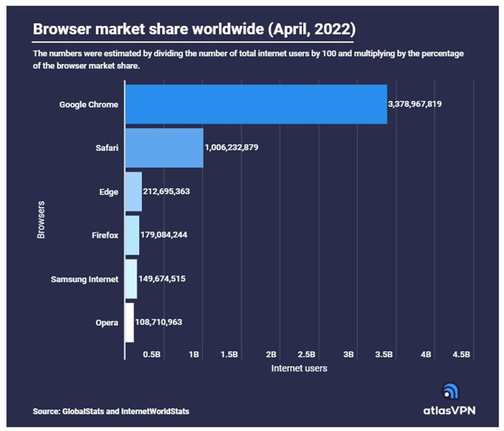Click the '4B' axis tick label
This screenshot has height=431, width=504.
click(426, 355)
